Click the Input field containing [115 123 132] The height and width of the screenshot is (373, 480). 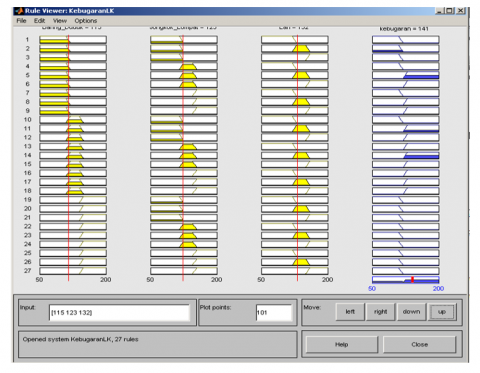tap(119, 312)
